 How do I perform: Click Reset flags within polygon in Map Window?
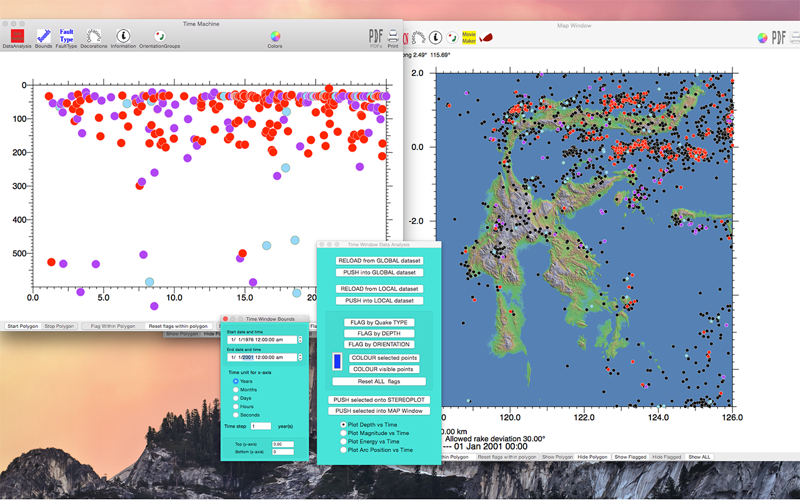click(506, 457)
